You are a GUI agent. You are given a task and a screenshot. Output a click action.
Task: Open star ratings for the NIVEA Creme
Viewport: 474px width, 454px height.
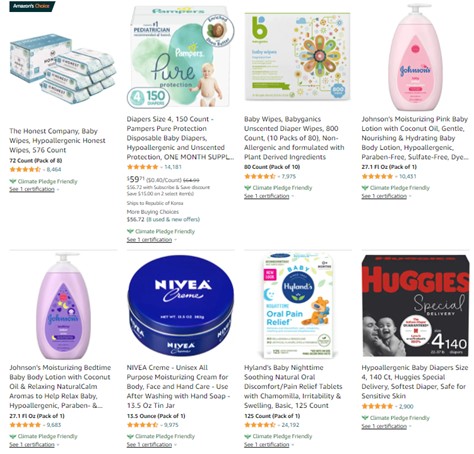tap(142, 425)
